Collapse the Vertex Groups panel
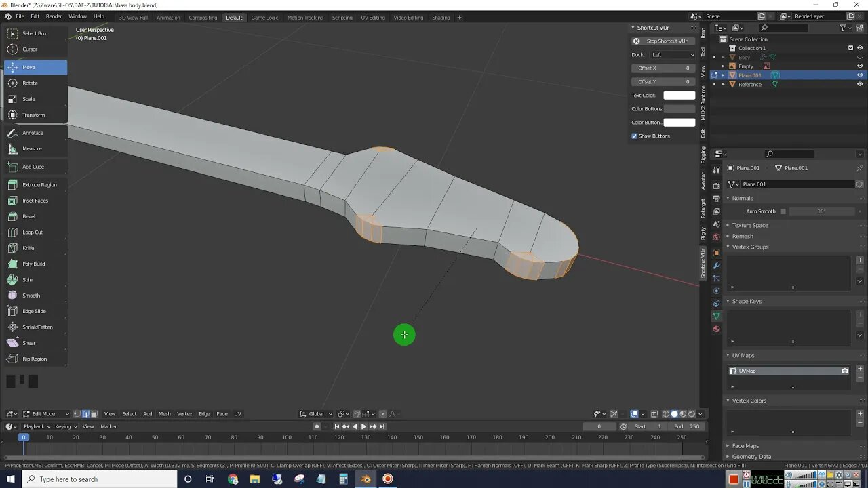 [750, 247]
